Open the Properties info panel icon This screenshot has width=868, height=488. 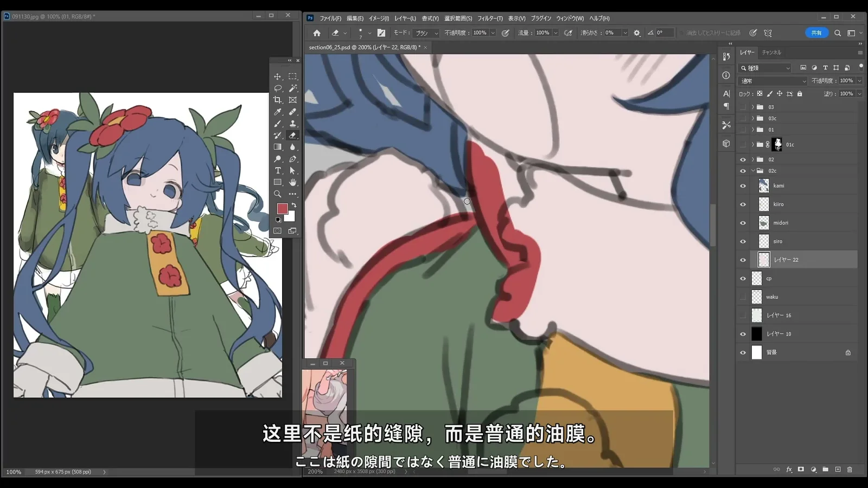726,75
